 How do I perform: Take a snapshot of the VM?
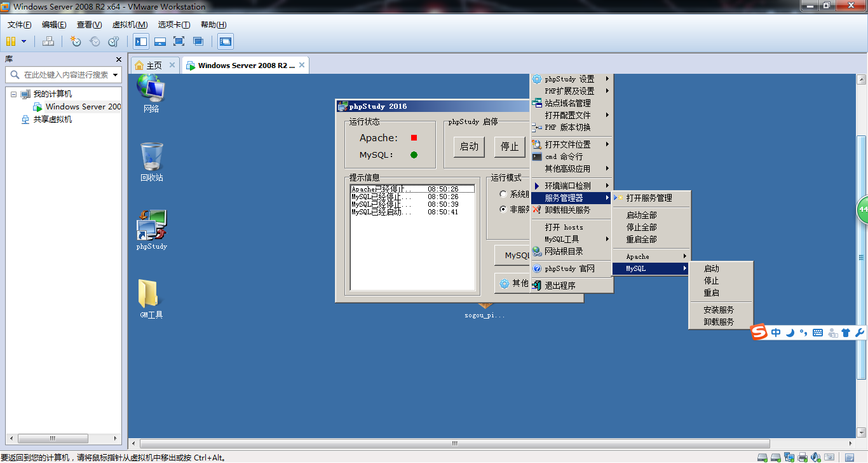(x=76, y=41)
